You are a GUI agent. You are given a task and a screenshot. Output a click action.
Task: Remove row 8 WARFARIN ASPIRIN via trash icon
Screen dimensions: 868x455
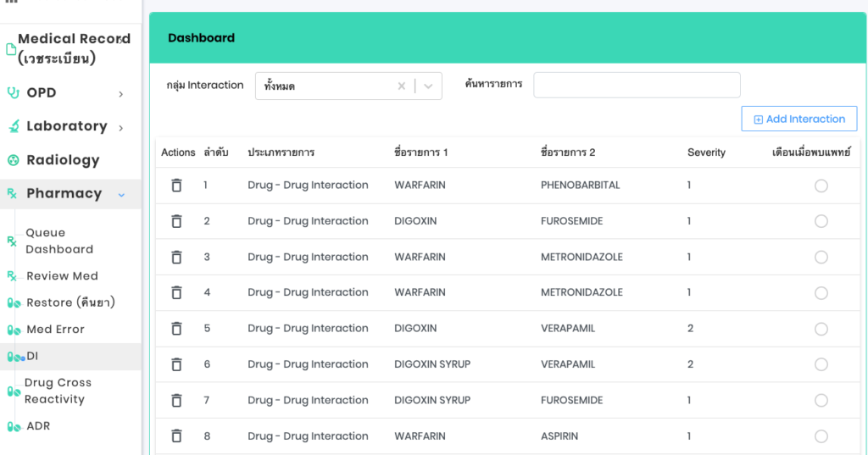[176, 436]
